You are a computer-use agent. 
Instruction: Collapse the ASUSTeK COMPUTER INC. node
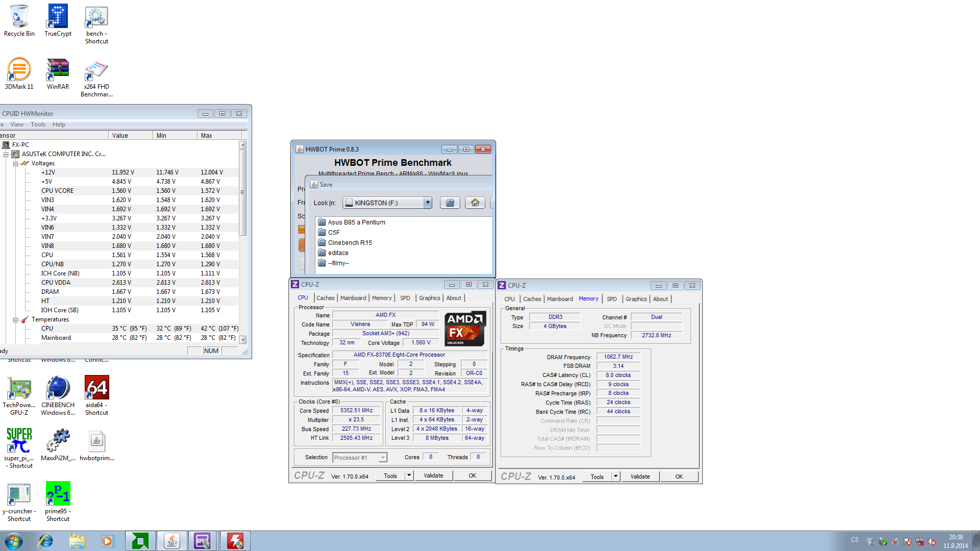tap(6, 154)
